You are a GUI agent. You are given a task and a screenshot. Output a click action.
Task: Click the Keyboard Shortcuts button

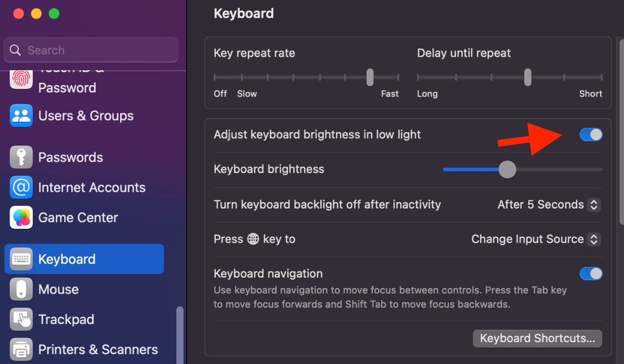[x=537, y=339]
